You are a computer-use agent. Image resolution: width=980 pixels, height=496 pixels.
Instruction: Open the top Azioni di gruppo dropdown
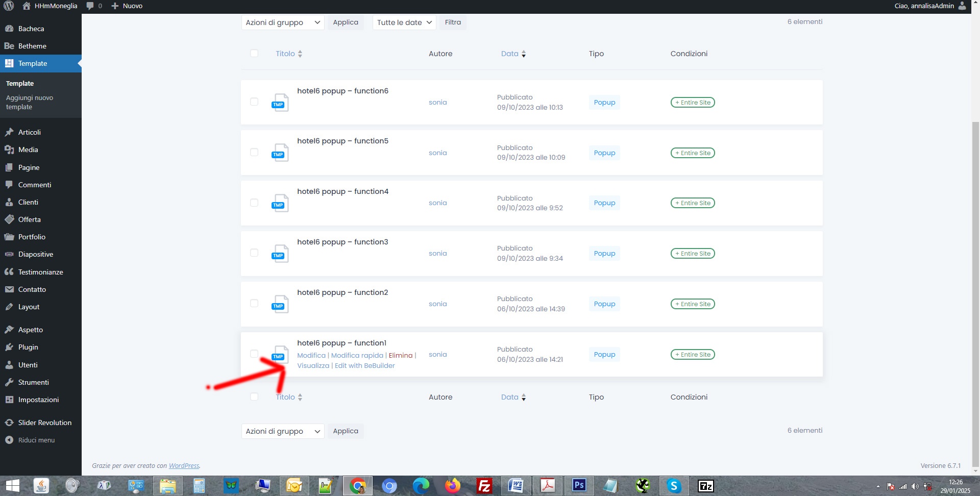pos(283,22)
